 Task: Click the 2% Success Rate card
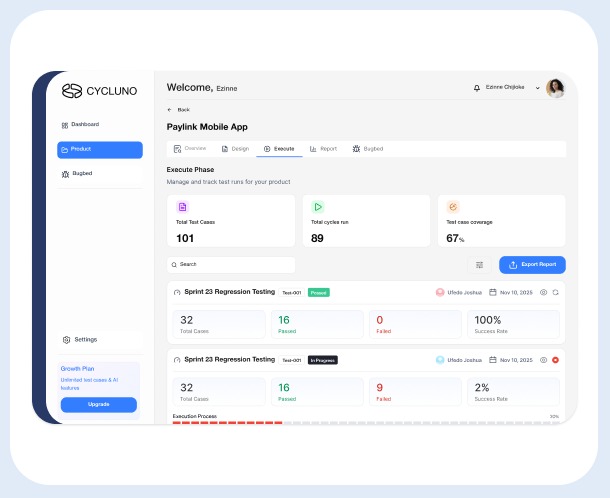[x=514, y=392]
